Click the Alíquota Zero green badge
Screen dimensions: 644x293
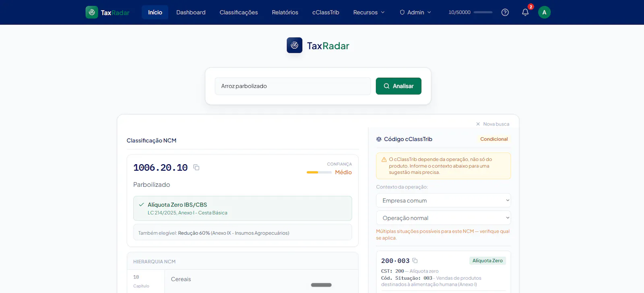point(487,261)
